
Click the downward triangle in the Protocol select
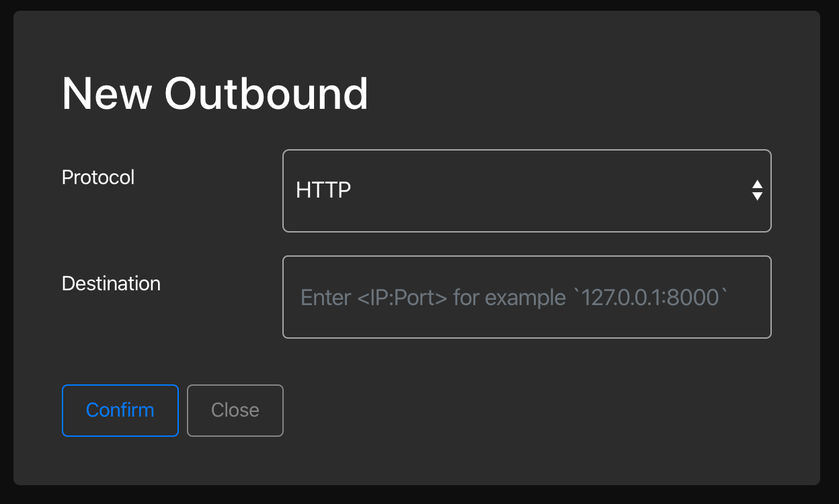click(x=757, y=197)
